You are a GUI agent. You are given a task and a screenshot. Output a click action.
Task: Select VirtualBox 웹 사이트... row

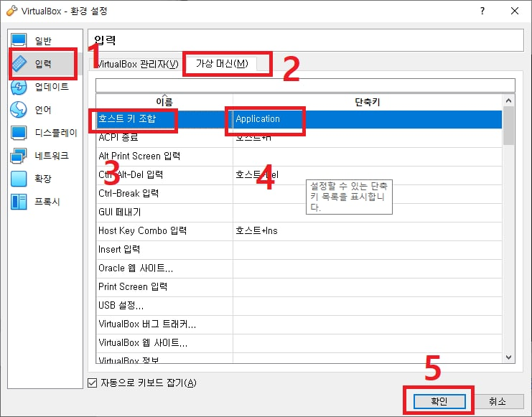point(299,343)
